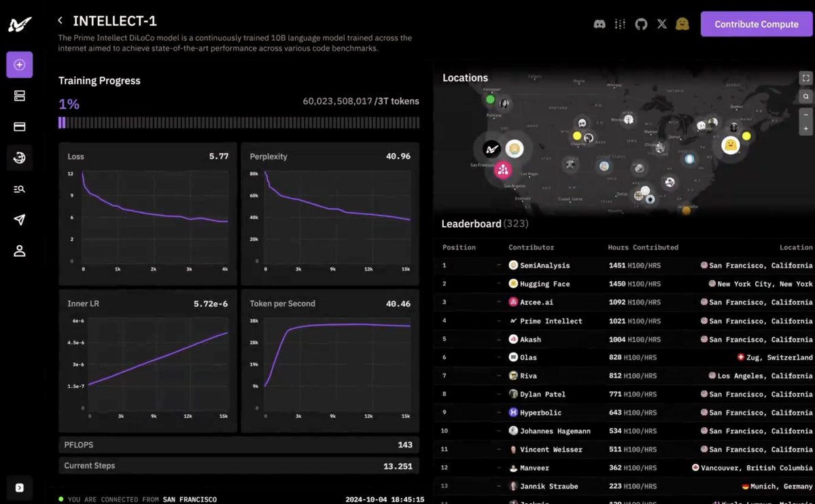The width and height of the screenshot is (815, 504).
Task: Click the Position column header
Action: 459,247
